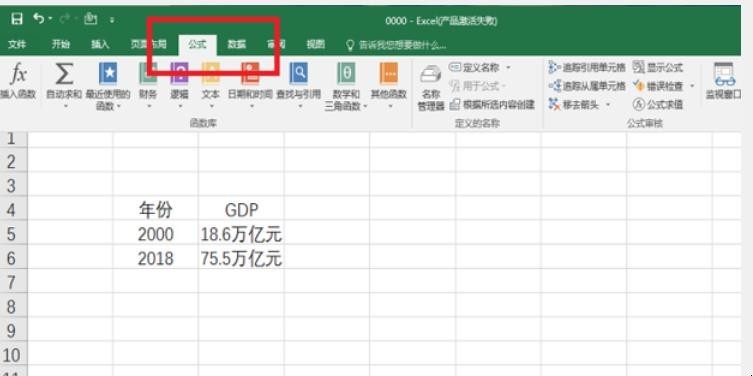This screenshot has width=753, height=376.
Task: Click the AutoSum sigma icon
Action: point(64,74)
